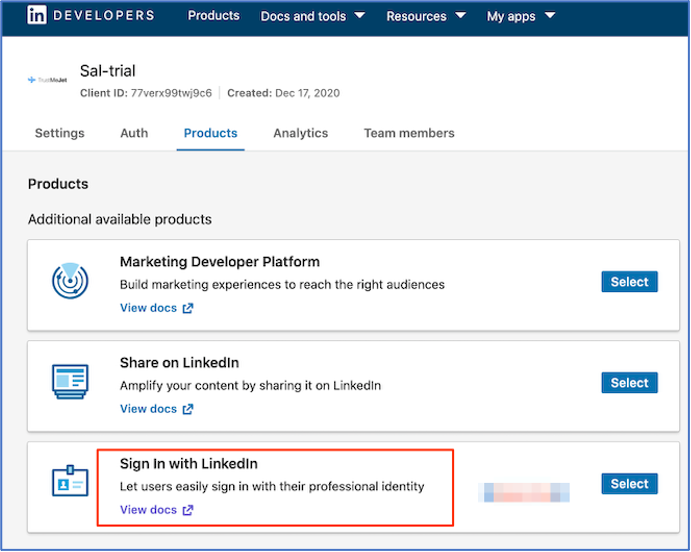691x552 pixels.
Task: Click 'Amplify your content by sharing it on LinkedIn'
Action: click(x=250, y=385)
